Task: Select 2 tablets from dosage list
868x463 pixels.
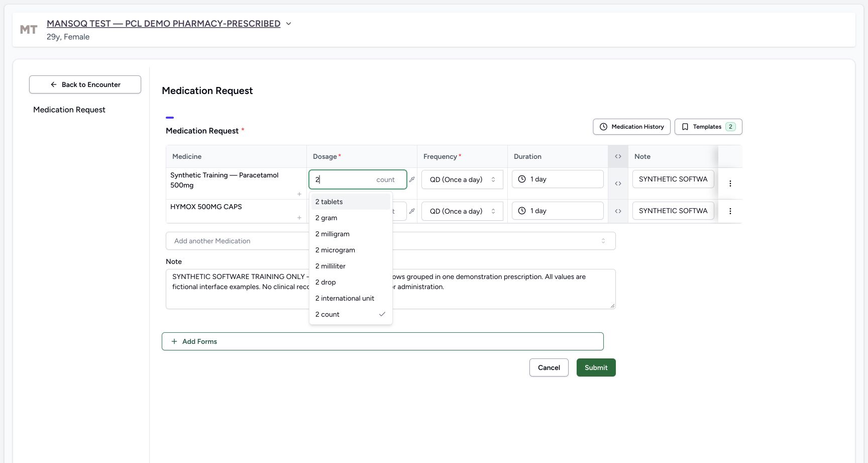Action: (x=351, y=202)
